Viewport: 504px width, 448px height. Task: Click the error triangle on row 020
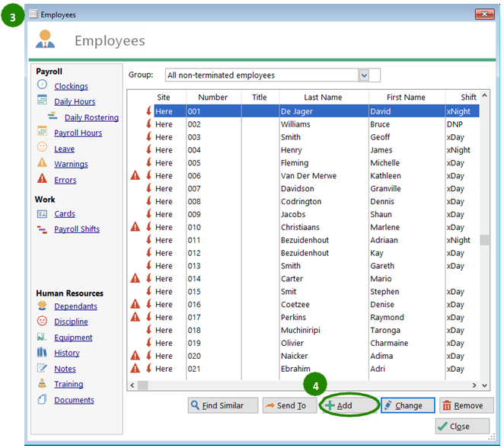[x=136, y=355]
